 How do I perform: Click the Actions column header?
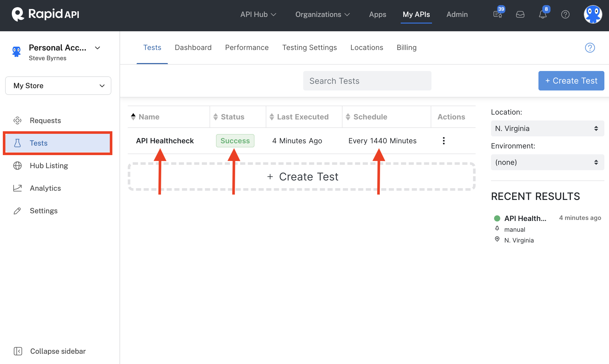[451, 117]
